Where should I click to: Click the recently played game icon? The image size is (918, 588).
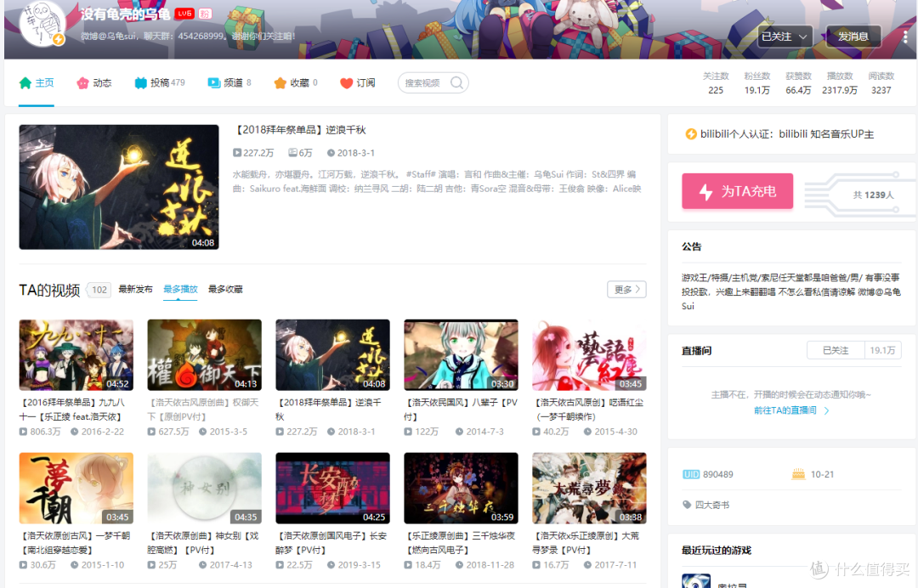click(696, 581)
